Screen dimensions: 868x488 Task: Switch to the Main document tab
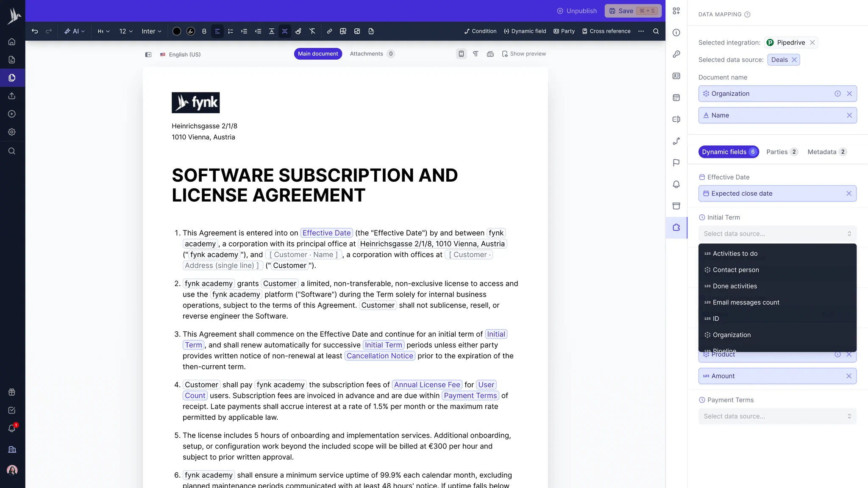[x=318, y=54]
